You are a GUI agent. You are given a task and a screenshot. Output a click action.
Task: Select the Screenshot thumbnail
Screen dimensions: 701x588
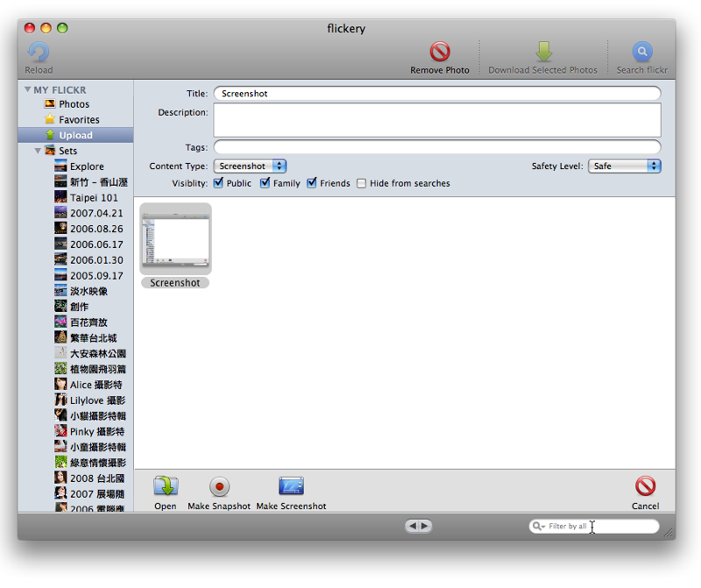[176, 238]
